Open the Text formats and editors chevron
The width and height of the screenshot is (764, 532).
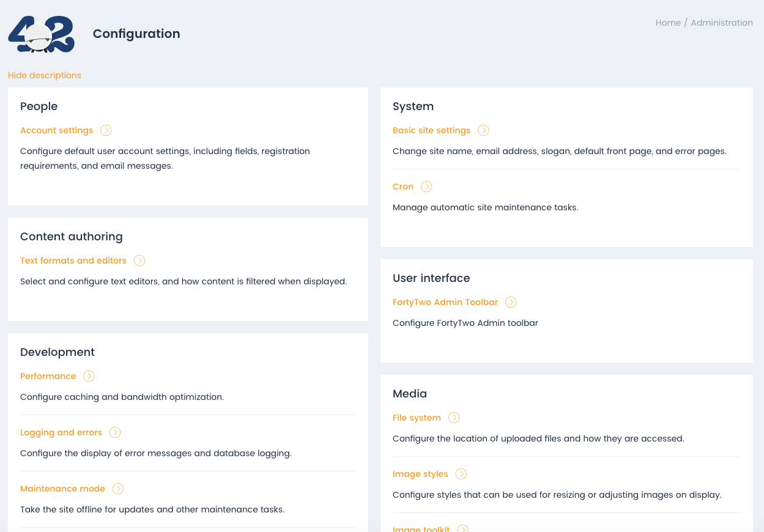point(139,260)
